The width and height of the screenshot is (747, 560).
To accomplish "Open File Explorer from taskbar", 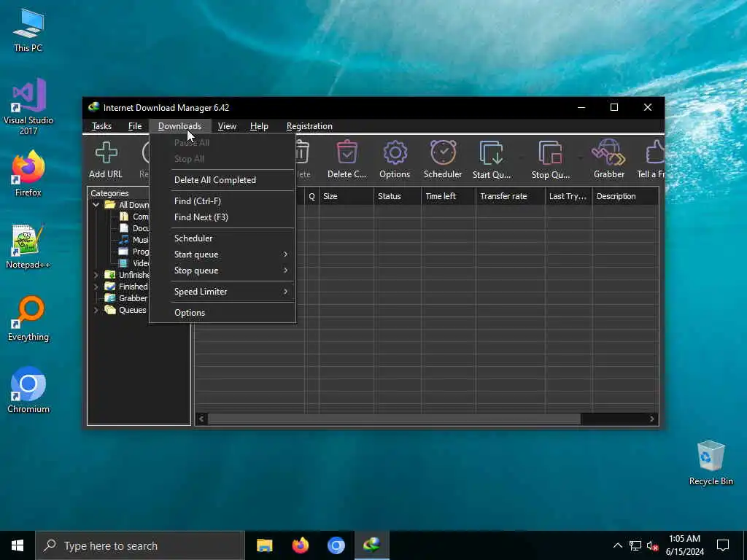I will coord(264,545).
